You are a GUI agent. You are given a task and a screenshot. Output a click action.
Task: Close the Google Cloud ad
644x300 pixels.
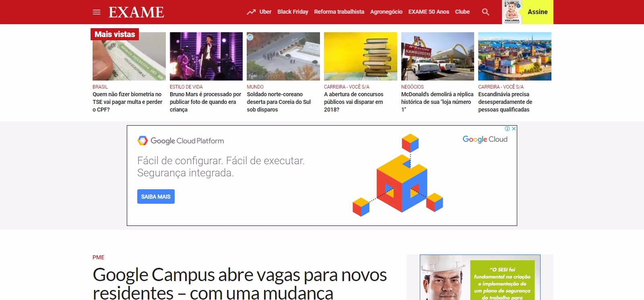pos(514,129)
